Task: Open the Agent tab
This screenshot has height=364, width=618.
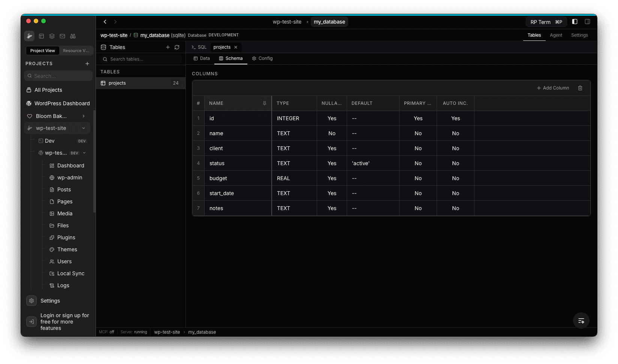Action: 556,35
